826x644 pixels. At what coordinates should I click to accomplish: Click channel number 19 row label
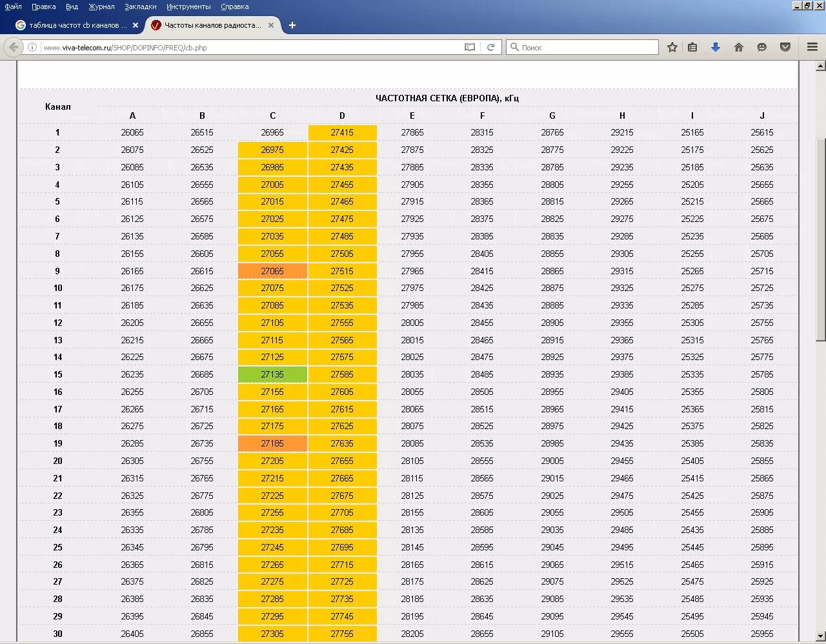(x=58, y=443)
